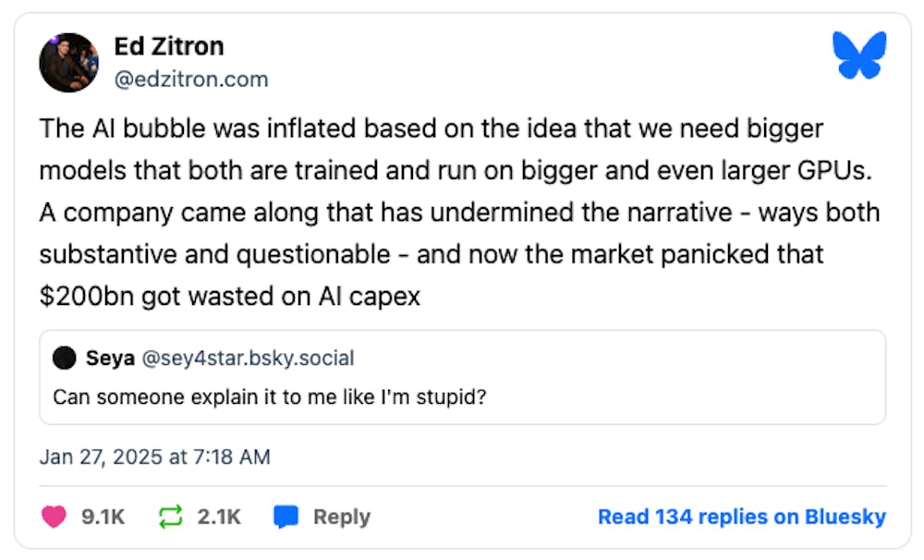Click the 2.1K reposts count
The height and width of the screenshot is (560, 924).
point(219,517)
